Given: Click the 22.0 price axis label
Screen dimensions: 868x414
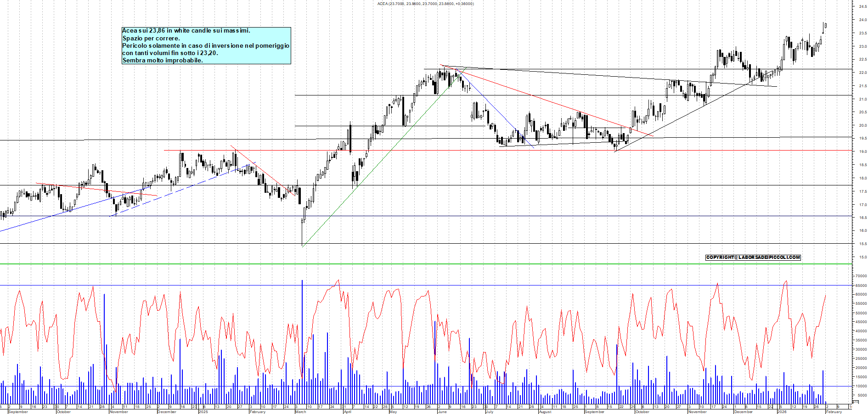Looking at the screenshot, I should click(862, 73).
